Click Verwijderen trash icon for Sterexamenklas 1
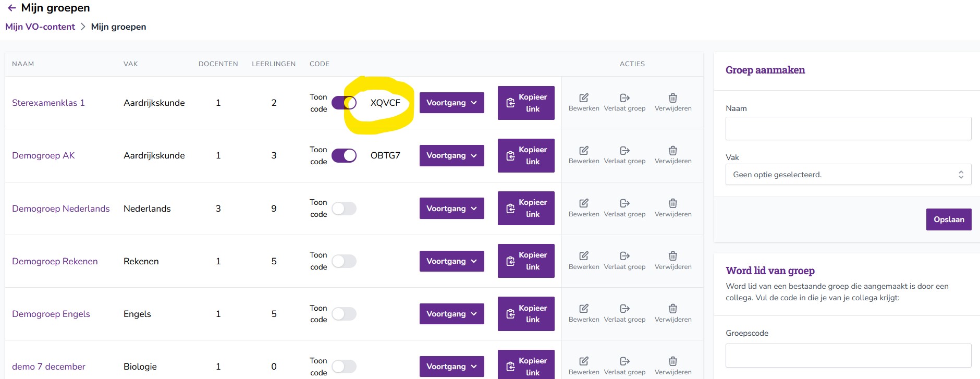The height and width of the screenshot is (379, 980). [673, 98]
